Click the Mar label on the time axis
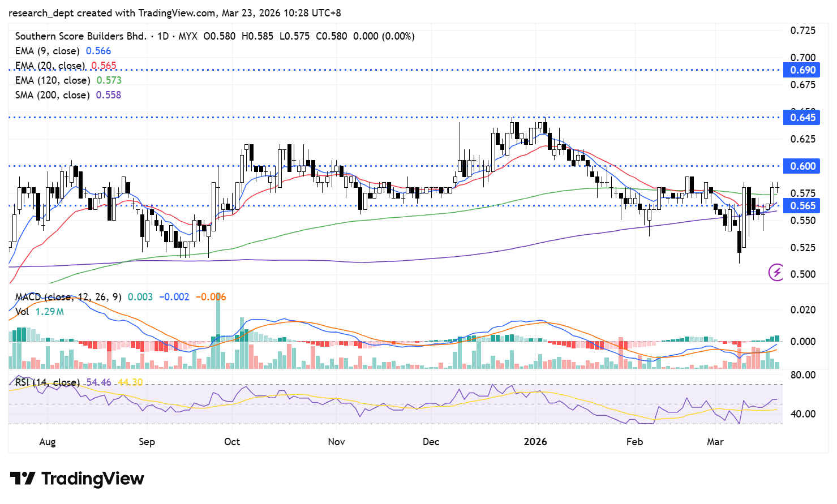Screen dimensions: 837x504 tap(715, 442)
